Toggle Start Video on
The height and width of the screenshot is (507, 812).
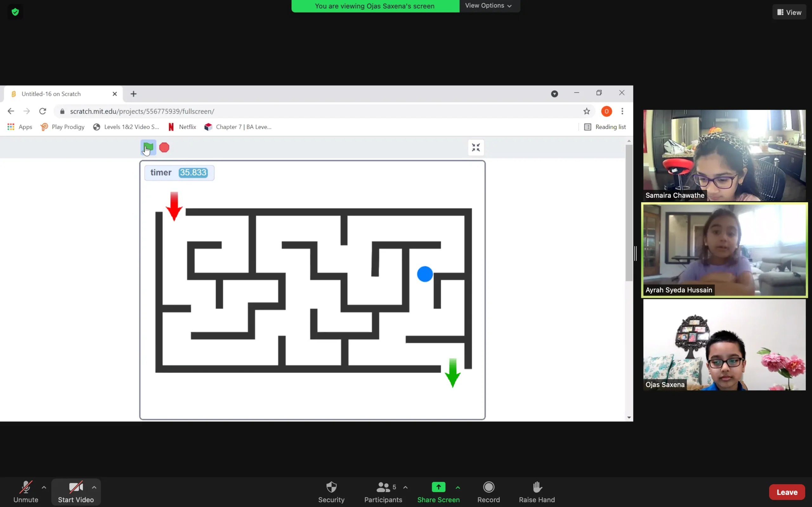76,491
